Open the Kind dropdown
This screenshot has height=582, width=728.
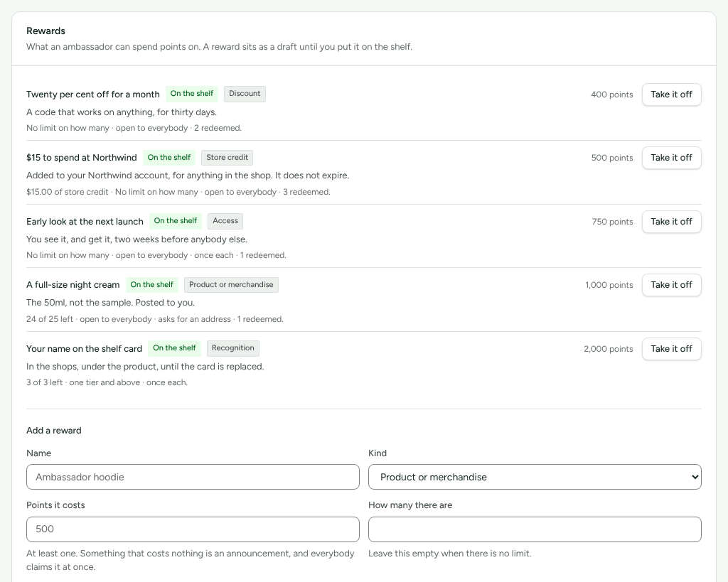[x=535, y=477]
